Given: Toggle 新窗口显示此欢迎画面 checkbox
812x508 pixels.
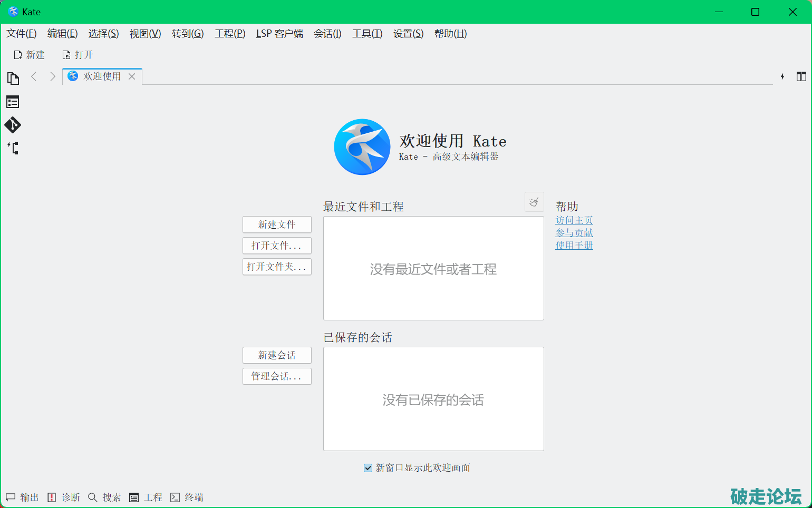Looking at the screenshot, I should point(368,468).
